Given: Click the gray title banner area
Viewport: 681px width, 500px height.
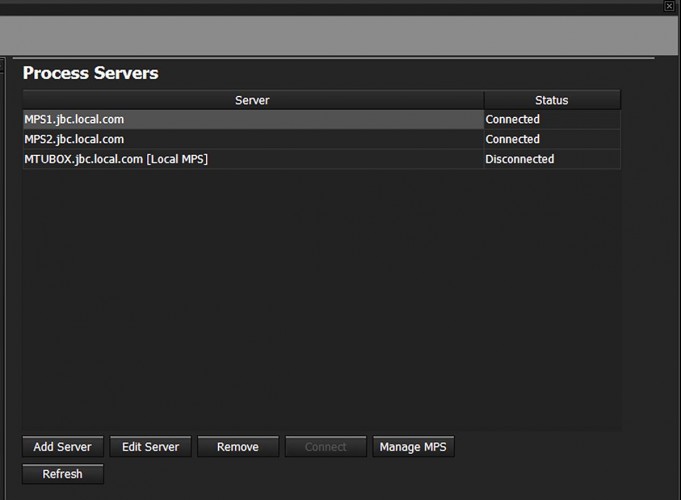Looking at the screenshot, I should click(x=339, y=35).
